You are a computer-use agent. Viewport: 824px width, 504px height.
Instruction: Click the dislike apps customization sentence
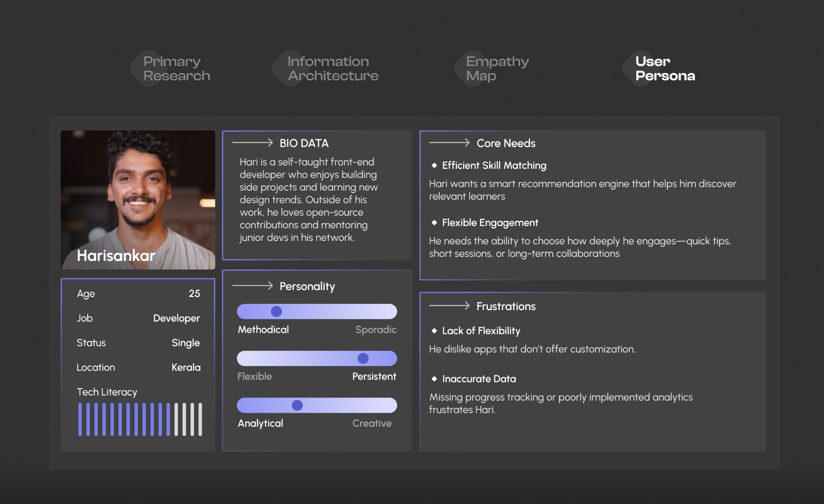pyautogui.click(x=532, y=349)
